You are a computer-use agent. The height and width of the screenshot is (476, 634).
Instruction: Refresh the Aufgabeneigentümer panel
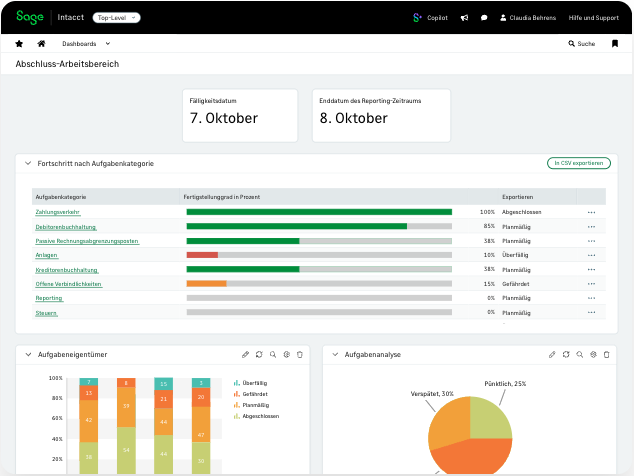(259, 355)
